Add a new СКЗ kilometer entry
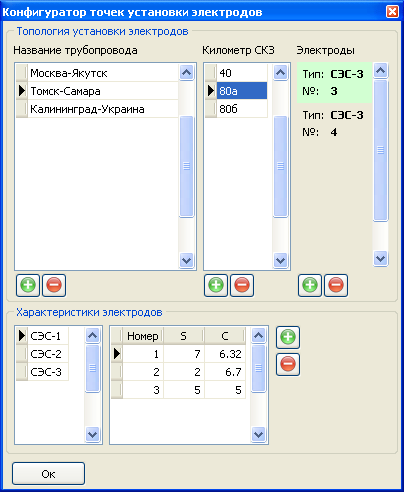Image resolution: width=404 pixels, height=492 pixels. pos(216,285)
